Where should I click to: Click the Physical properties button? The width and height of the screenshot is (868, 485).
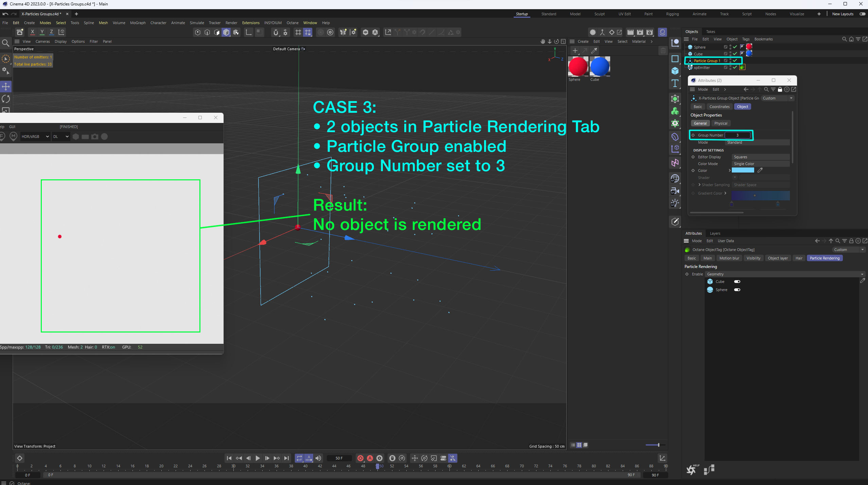(x=721, y=123)
